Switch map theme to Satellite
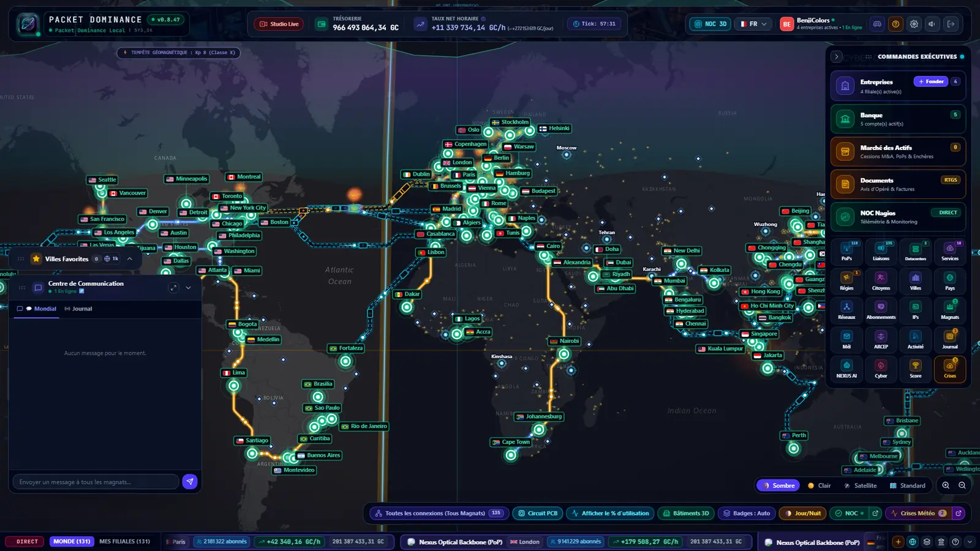Screen dimensions: 980x551 pos(860,485)
